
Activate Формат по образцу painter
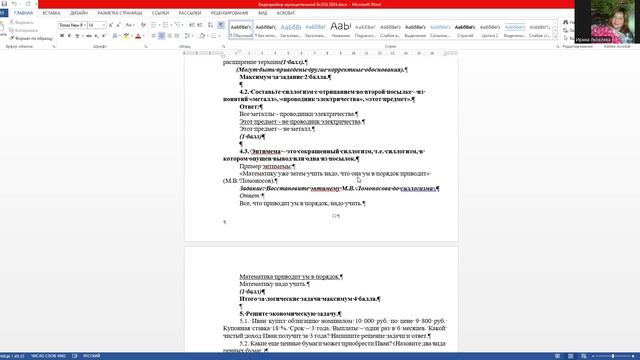31,38
